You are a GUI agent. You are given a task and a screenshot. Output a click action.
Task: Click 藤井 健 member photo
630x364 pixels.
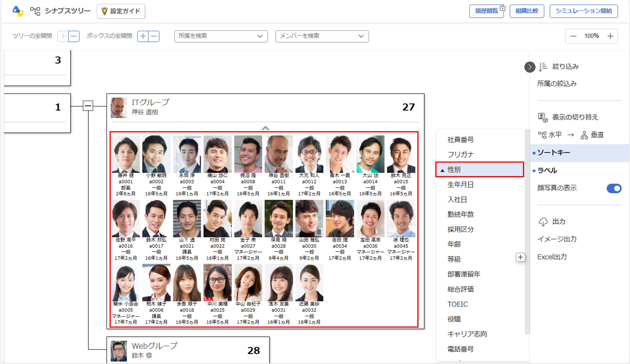(126, 154)
